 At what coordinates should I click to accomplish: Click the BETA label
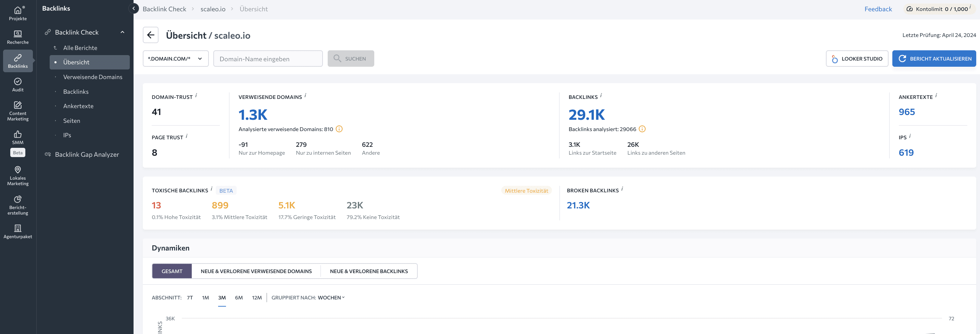226,191
